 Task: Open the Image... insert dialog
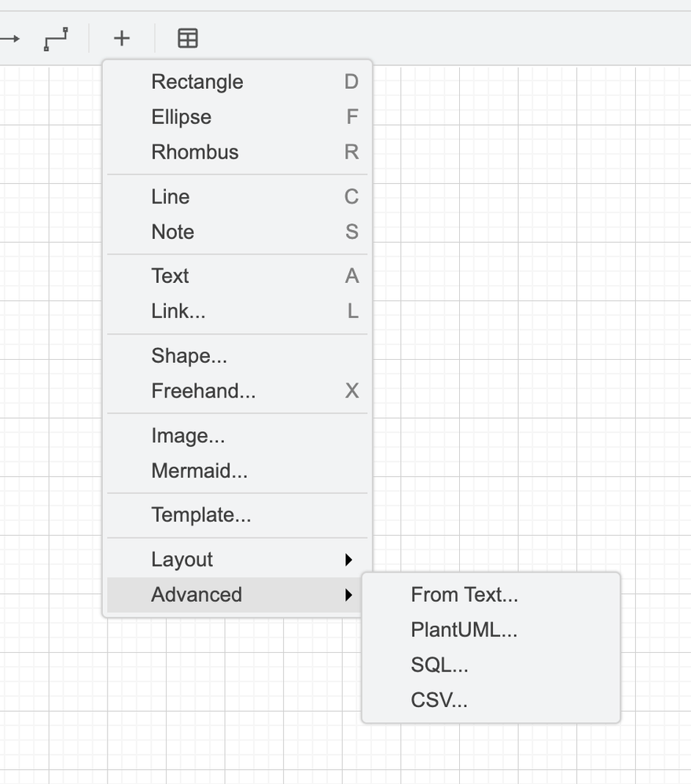(189, 436)
